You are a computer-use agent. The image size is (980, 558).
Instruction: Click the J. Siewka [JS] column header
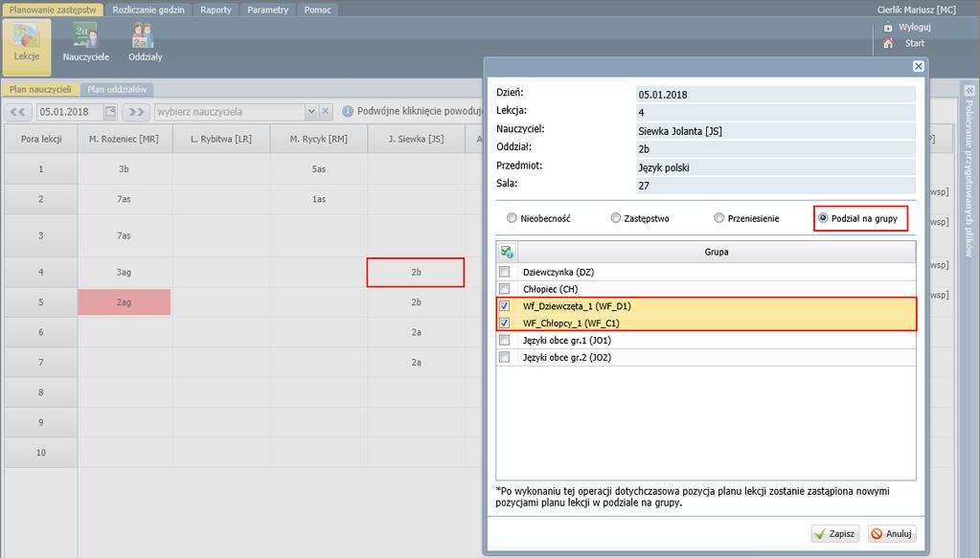[x=416, y=139]
